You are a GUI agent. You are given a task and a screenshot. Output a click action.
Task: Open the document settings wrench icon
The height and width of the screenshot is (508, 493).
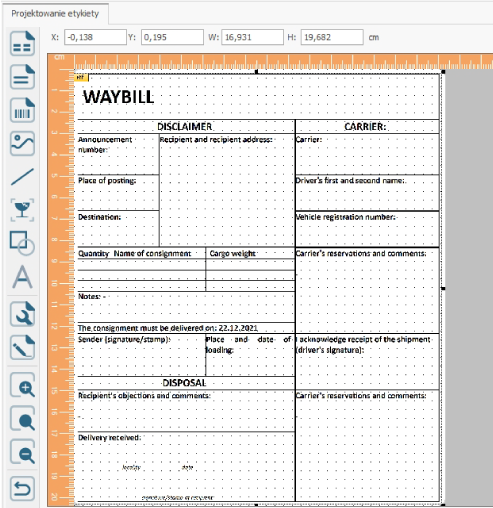click(x=22, y=314)
